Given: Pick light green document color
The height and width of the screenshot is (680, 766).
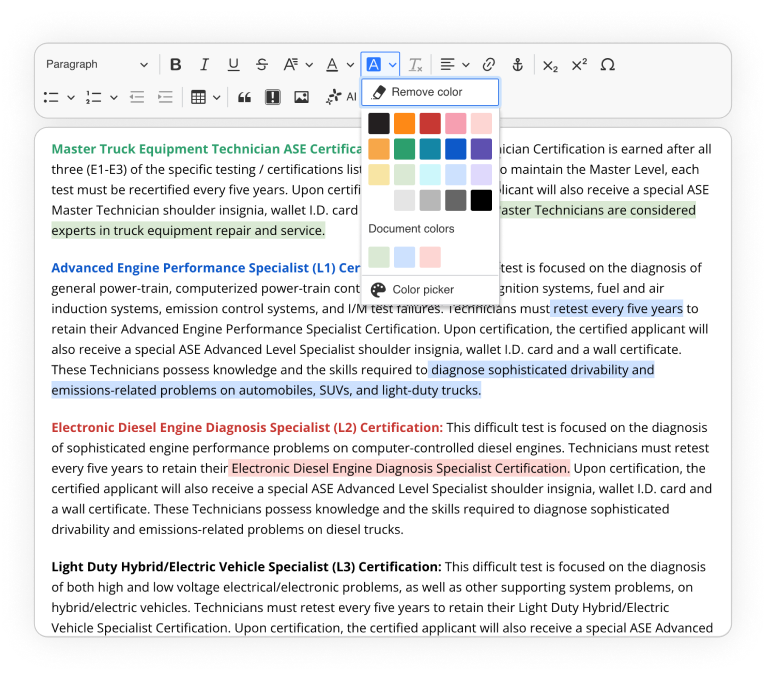Looking at the screenshot, I should (379, 257).
